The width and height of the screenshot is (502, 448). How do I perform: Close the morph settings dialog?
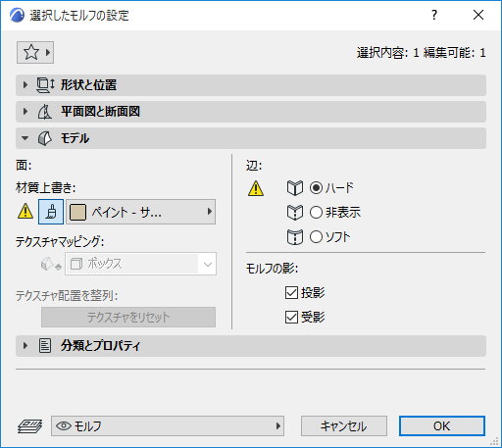[x=478, y=15]
